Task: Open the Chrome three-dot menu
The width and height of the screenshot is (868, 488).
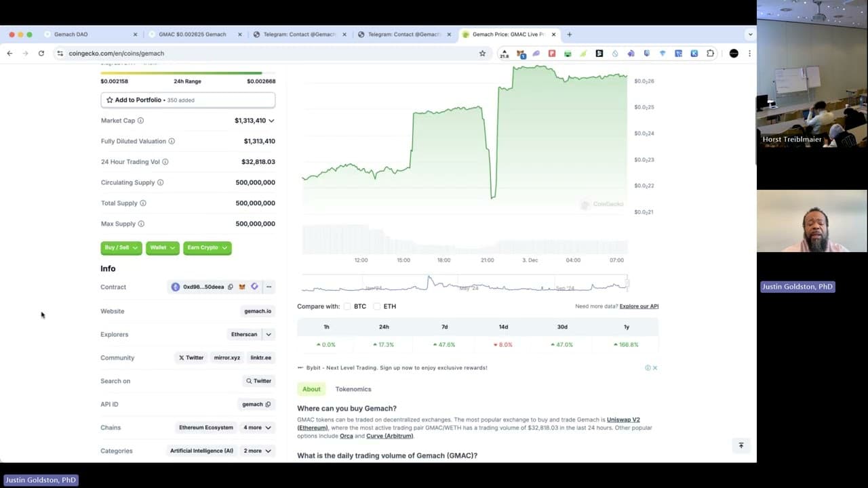Action: pos(749,53)
